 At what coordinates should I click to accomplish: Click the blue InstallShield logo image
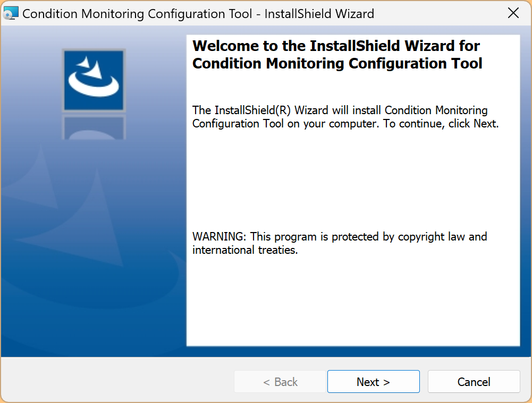[94, 80]
